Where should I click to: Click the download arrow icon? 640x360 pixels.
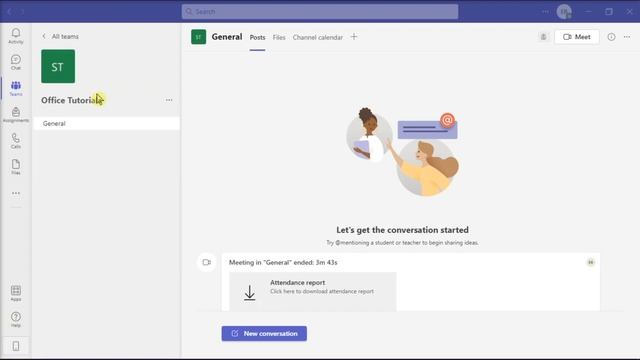[x=250, y=293]
